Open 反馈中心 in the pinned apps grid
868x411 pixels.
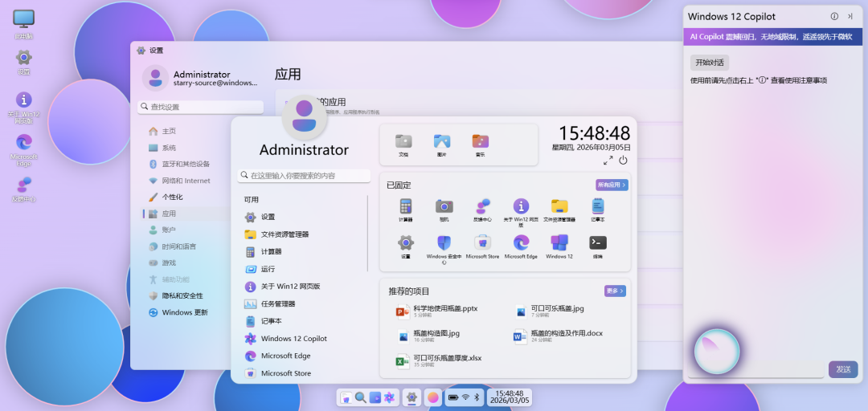point(483,210)
